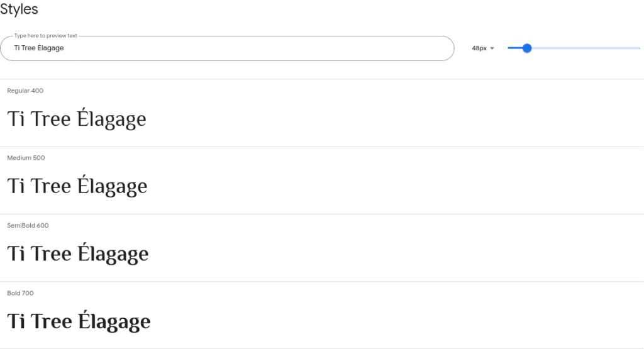Click the word Élagage in Bold 700 sample

click(114, 321)
